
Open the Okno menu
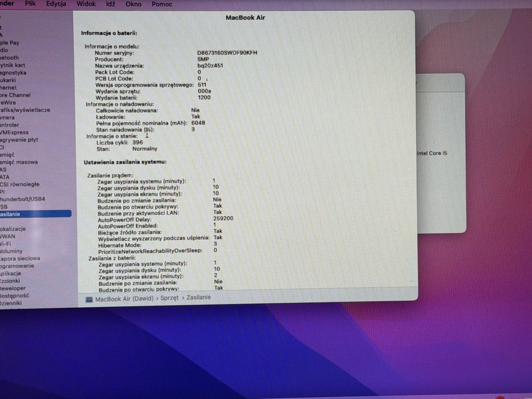[x=133, y=5]
